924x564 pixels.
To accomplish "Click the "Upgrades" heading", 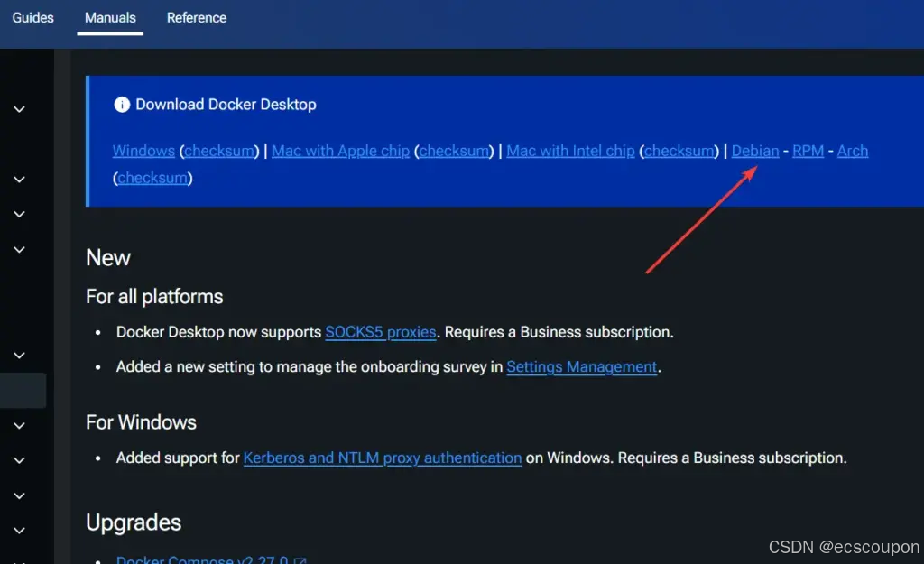I will pyautogui.click(x=134, y=522).
